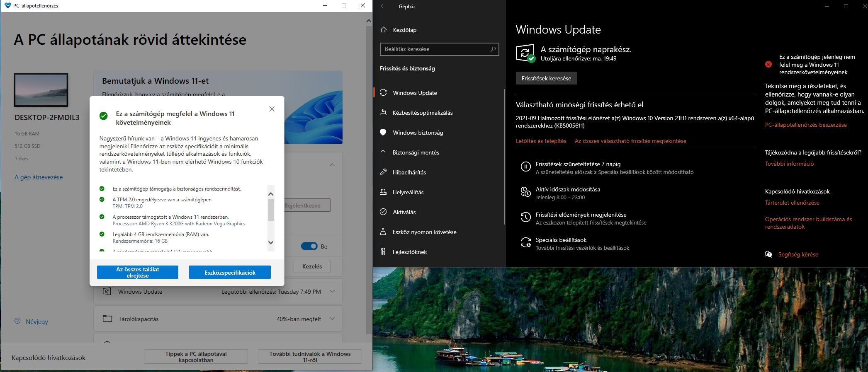This screenshot has height=372, width=868.
Task: Click the Segítség kérése help icon
Action: pyautogui.click(x=768, y=254)
